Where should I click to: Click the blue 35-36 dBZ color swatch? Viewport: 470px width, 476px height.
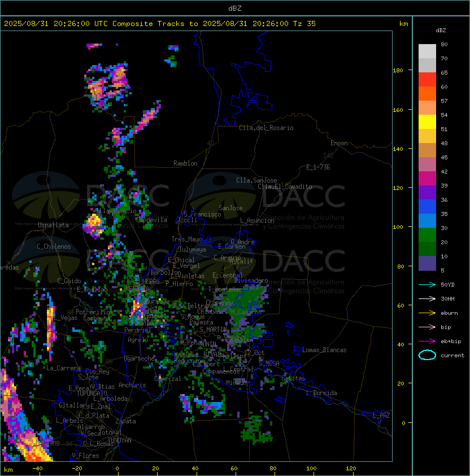click(x=427, y=207)
